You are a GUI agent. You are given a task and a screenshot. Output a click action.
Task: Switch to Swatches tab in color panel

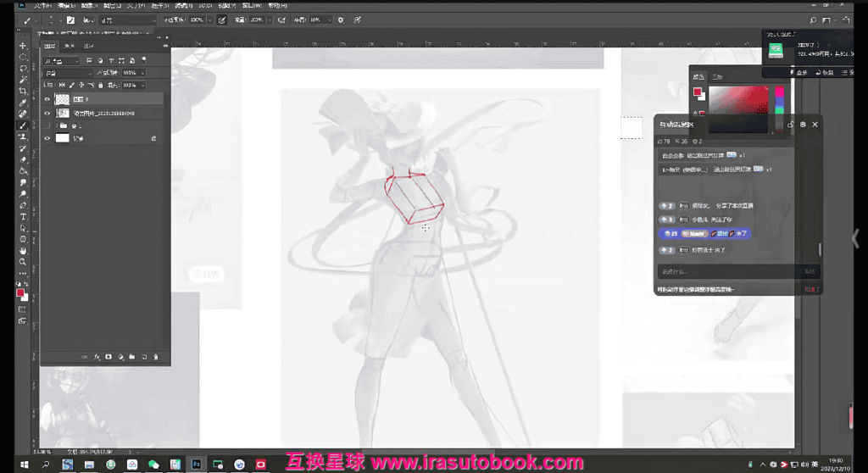tap(717, 76)
